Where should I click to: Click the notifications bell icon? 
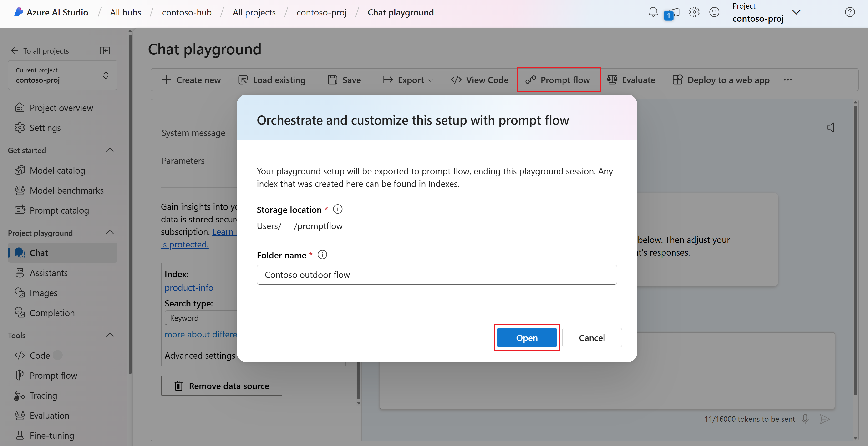point(653,12)
